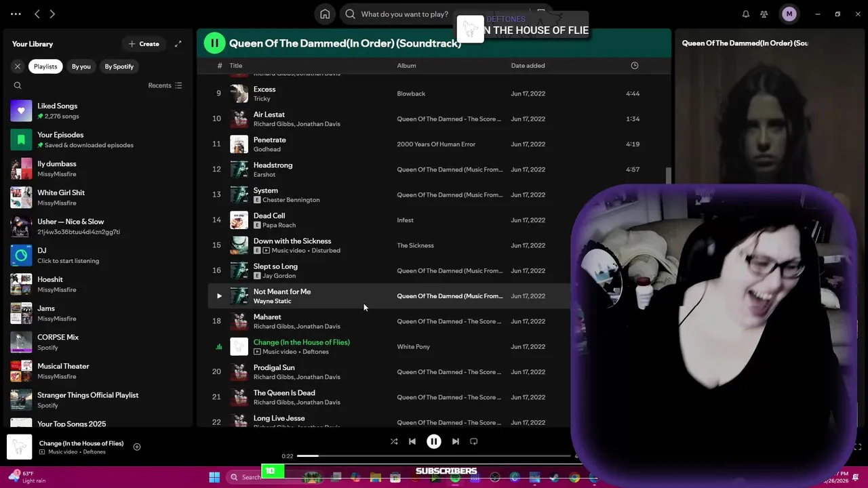Select the Headstrong track title
Viewport: 868px width, 488px height.
pyautogui.click(x=273, y=165)
